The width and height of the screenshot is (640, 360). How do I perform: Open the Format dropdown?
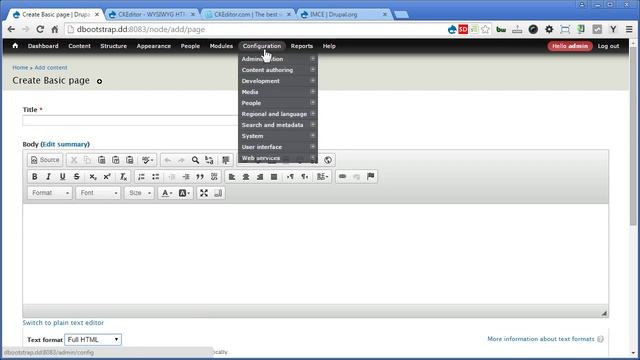50,193
